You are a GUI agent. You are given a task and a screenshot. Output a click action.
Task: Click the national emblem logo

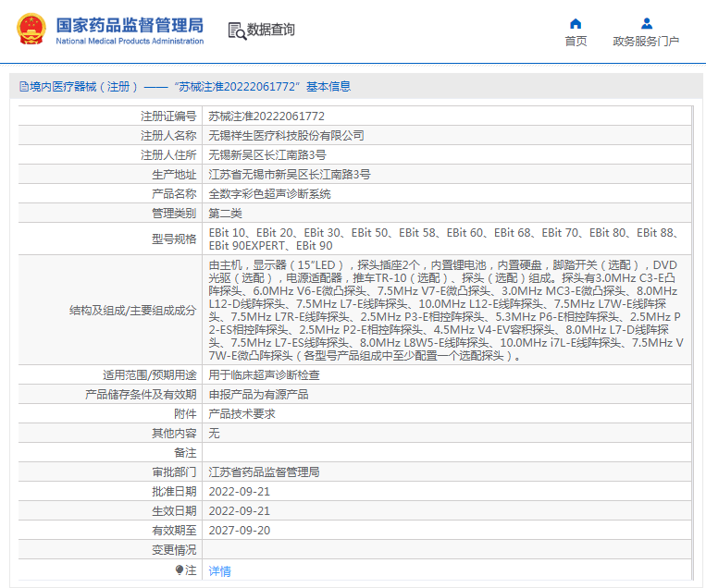(31, 30)
